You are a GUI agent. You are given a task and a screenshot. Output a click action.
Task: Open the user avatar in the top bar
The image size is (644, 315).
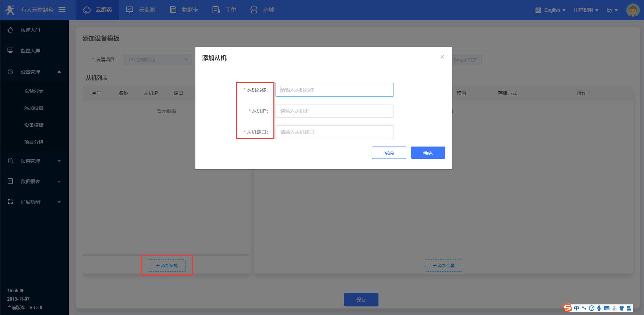[x=633, y=10]
